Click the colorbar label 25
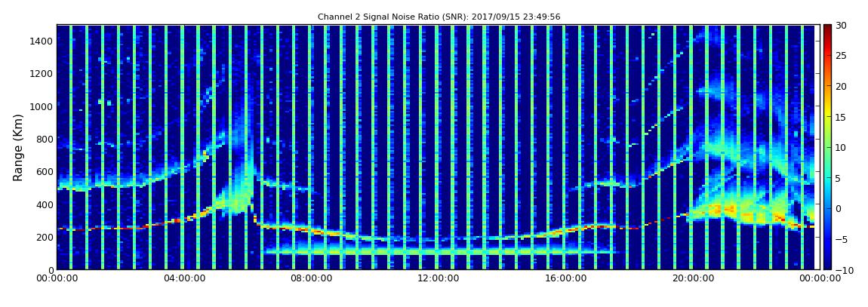This screenshot has width=868, height=307. [842, 55]
